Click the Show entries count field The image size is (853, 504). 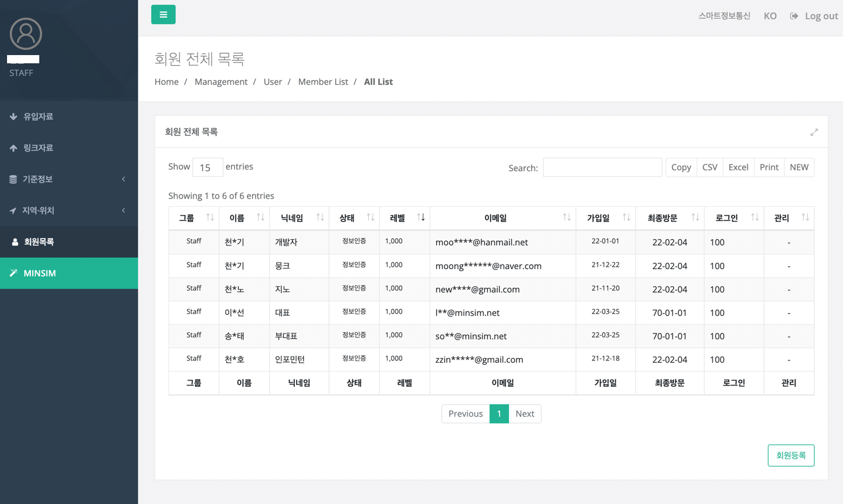point(208,168)
